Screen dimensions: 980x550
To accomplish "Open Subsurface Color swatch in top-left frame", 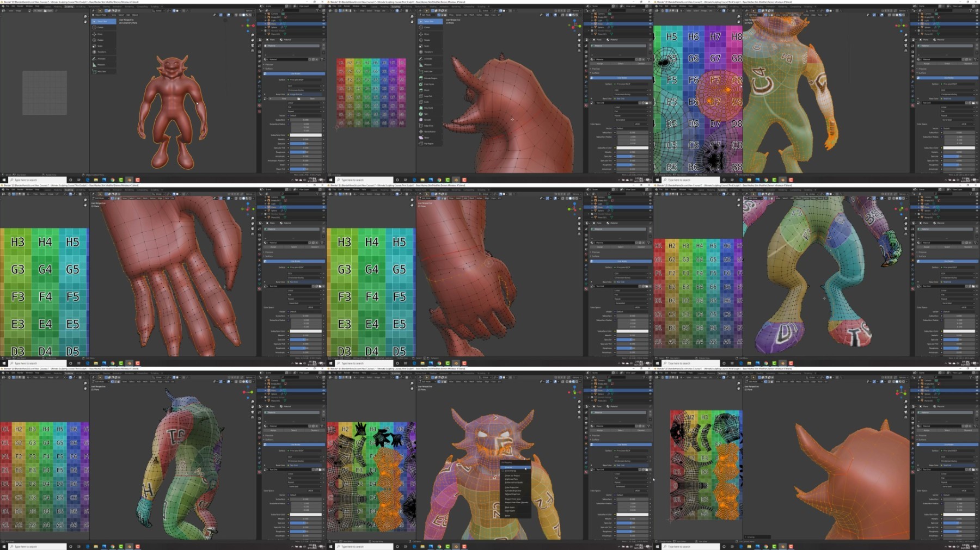I will pos(305,135).
